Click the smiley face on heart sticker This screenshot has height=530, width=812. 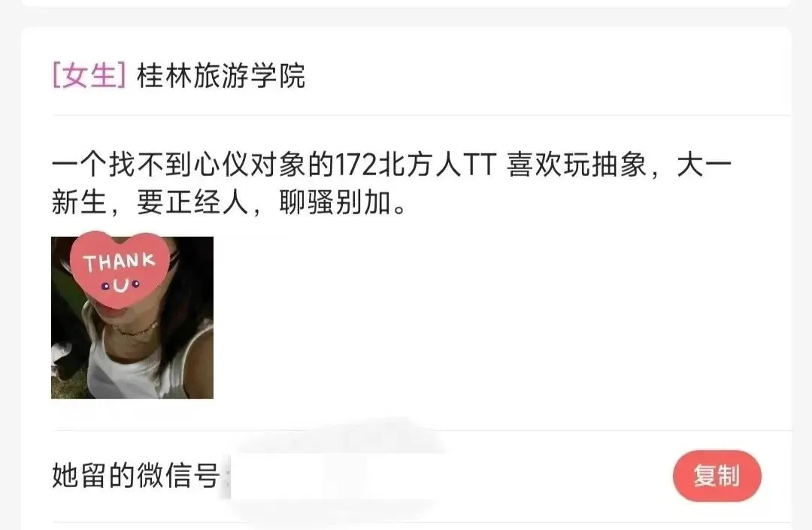coord(120,285)
